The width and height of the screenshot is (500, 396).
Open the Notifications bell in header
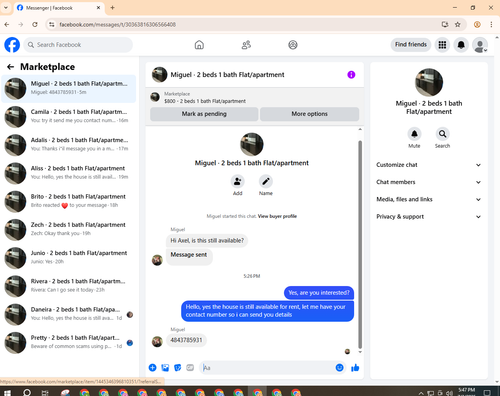click(x=461, y=45)
